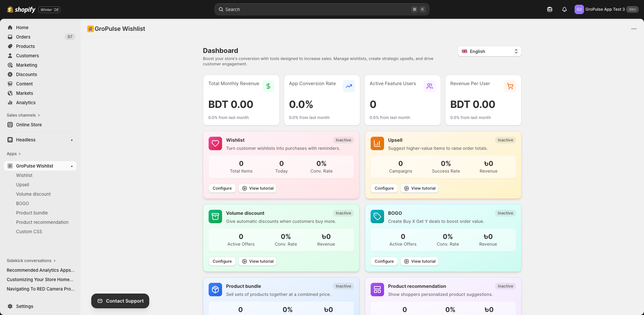Select the BOGO tag icon
The height and width of the screenshot is (315, 644).
[x=377, y=216]
